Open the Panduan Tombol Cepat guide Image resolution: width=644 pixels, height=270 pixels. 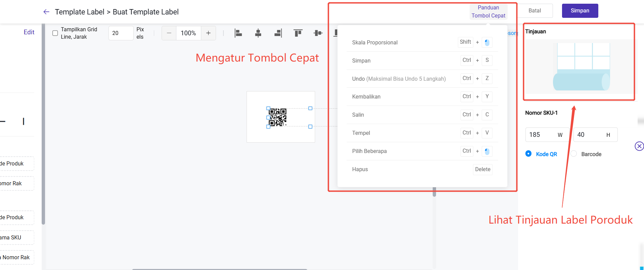488,11
